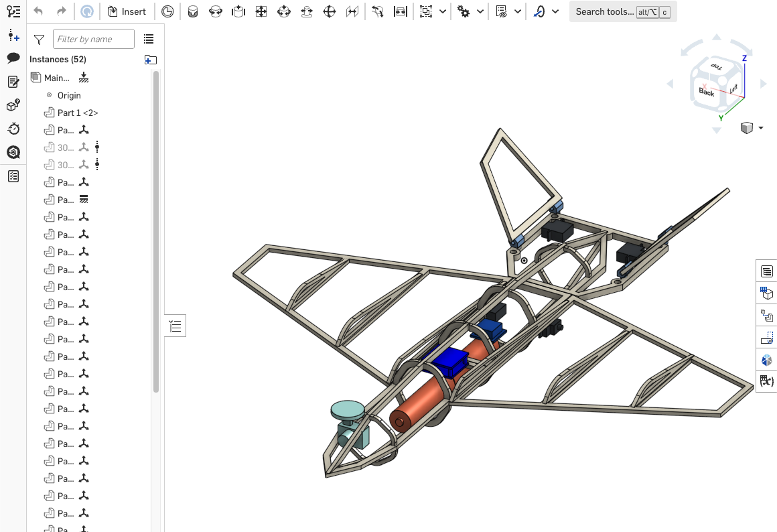The width and height of the screenshot is (777, 532).
Task: Click the last blue toolbar icon before search
Action: coord(539,11)
